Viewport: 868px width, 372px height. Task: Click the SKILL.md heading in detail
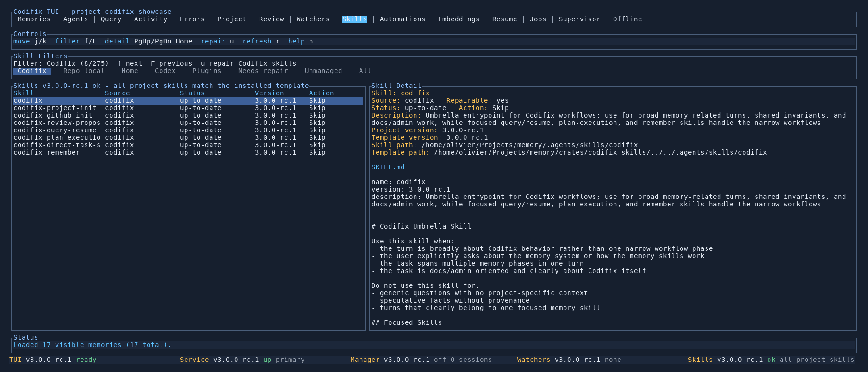pos(388,167)
